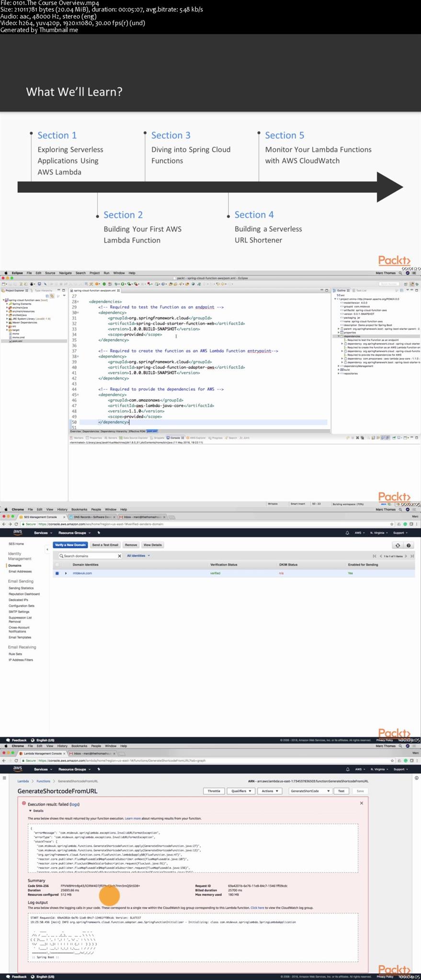Click the AWS logo in Lambda console
This screenshot has width=421, height=980.
[17, 768]
